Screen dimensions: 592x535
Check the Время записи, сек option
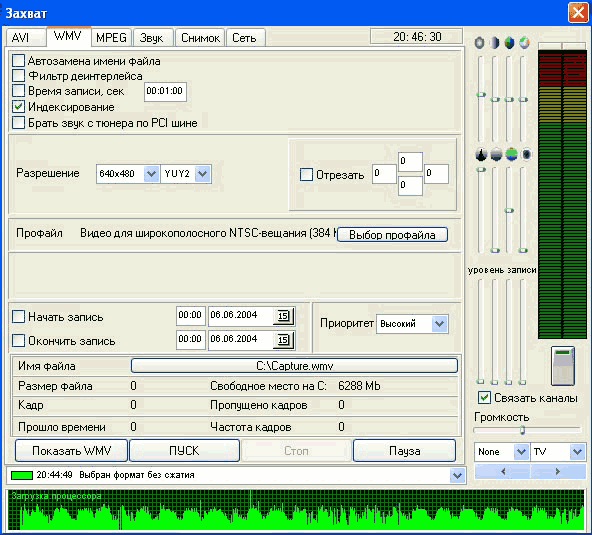click(18, 91)
